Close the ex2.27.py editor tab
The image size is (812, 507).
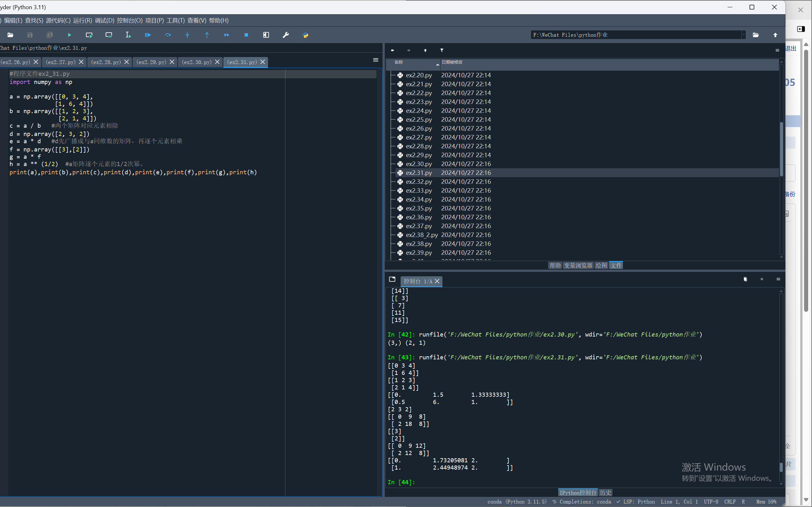click(81, 62)
